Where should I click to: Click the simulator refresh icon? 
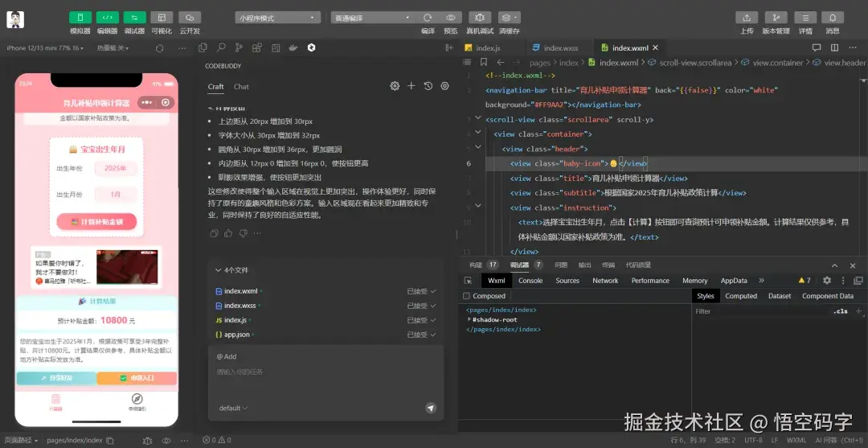point(159,48)
